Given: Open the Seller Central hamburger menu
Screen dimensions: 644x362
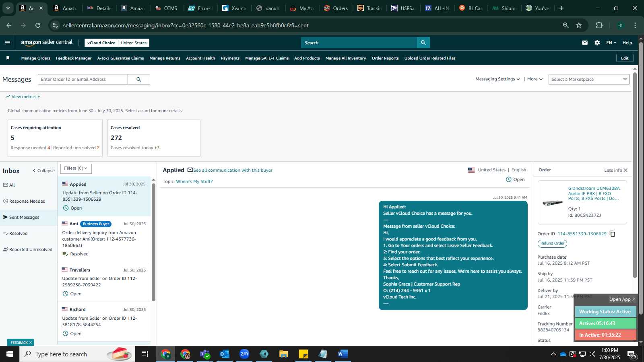Looking at the screenshot, I should point(8,43).
